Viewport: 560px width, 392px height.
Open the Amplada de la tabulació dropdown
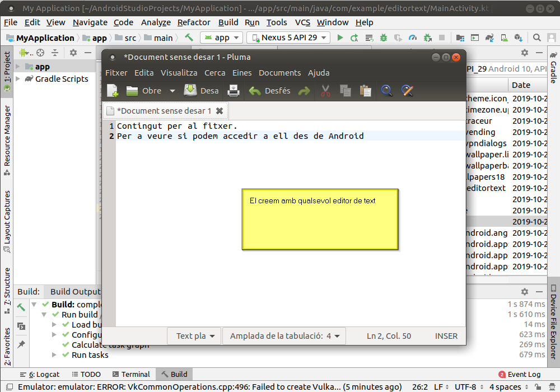coord(284,336)
